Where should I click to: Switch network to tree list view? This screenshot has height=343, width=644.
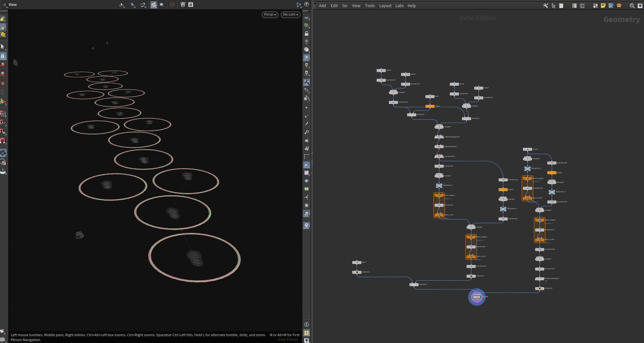coord(553,6)
